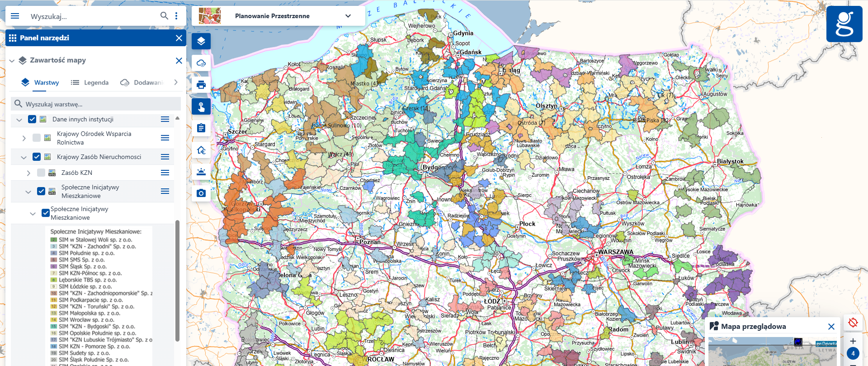Click legend entry SIM Podkarpacie sp. z o.o.
868x366 pixels.
coord(90,300)
